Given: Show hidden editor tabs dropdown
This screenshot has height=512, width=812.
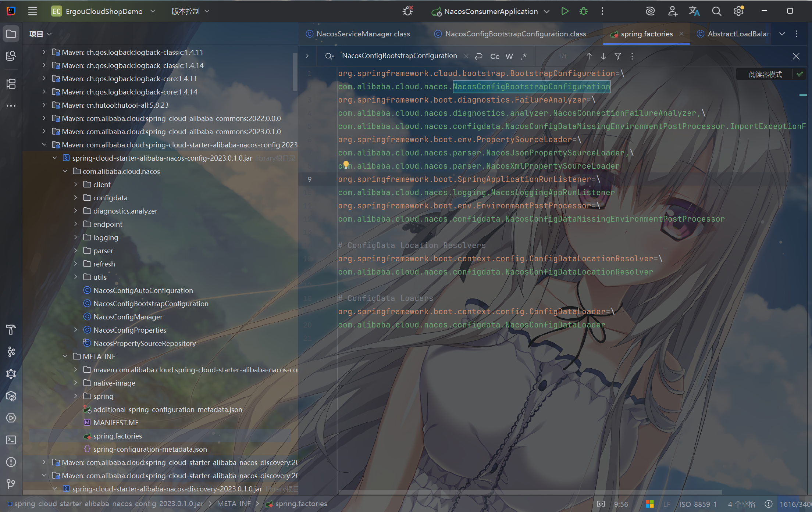Looking at the screenshot, I should (x=782, y=34).
